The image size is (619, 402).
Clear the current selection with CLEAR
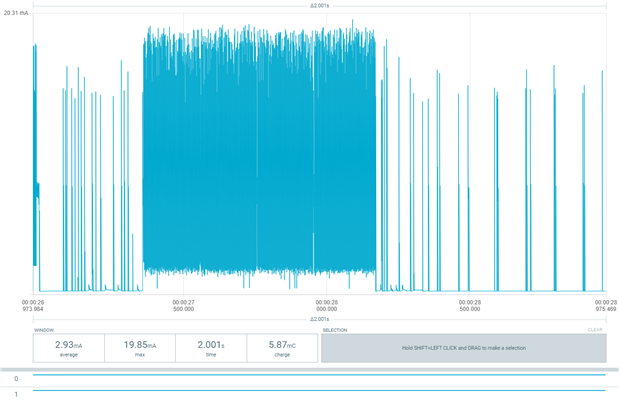tap(595, 330)
